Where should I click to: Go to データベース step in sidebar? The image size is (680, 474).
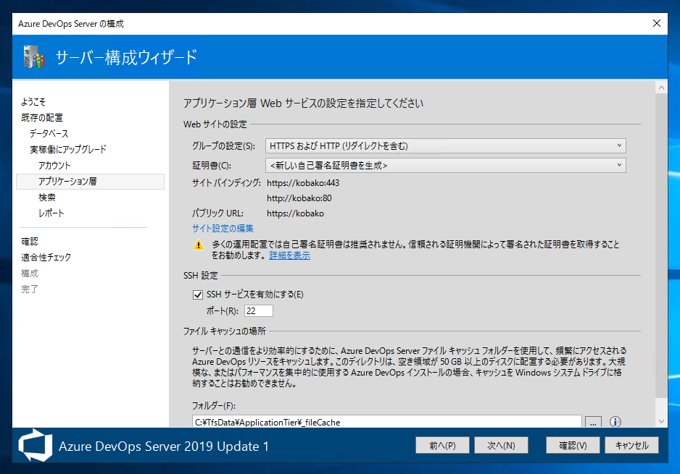pos(49,134)
